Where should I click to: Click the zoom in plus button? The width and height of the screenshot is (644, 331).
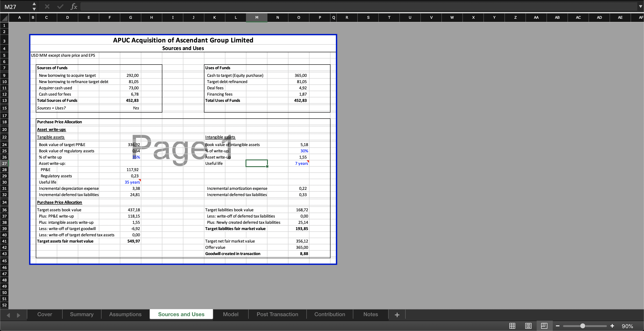(x=612, y=326)
